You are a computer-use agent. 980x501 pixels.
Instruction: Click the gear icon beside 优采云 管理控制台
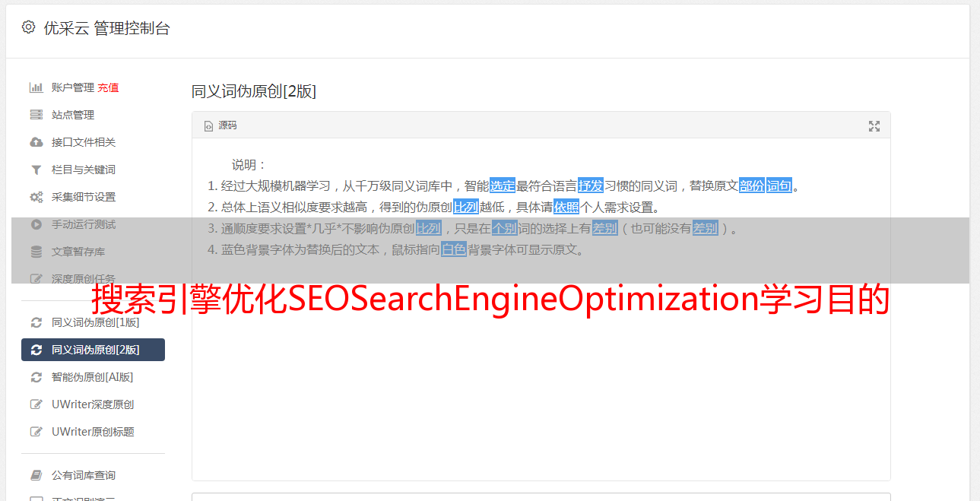coord(28,27)
